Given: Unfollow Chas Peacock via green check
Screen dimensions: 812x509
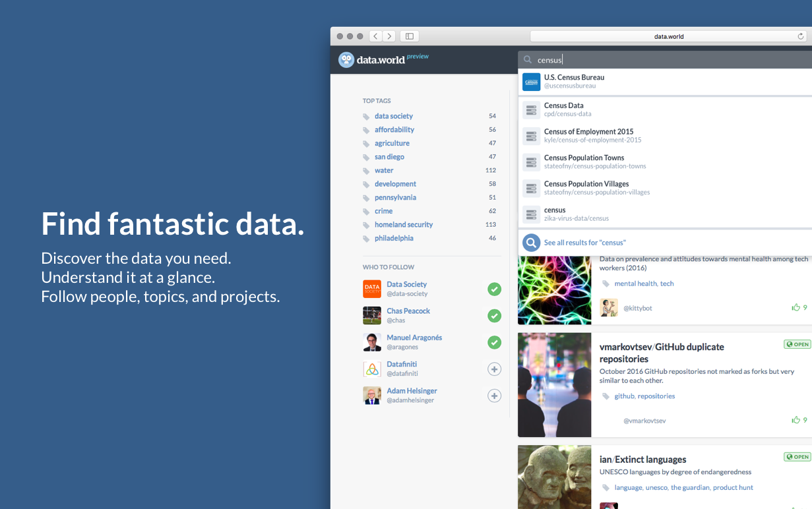Looking at the screenshot, I should [494, 316].
